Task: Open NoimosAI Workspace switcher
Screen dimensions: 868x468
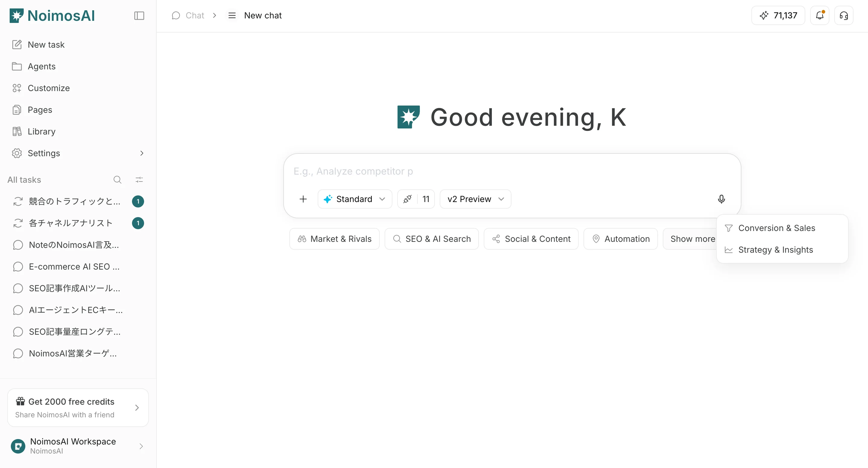Action: click(x=78, y=446)
